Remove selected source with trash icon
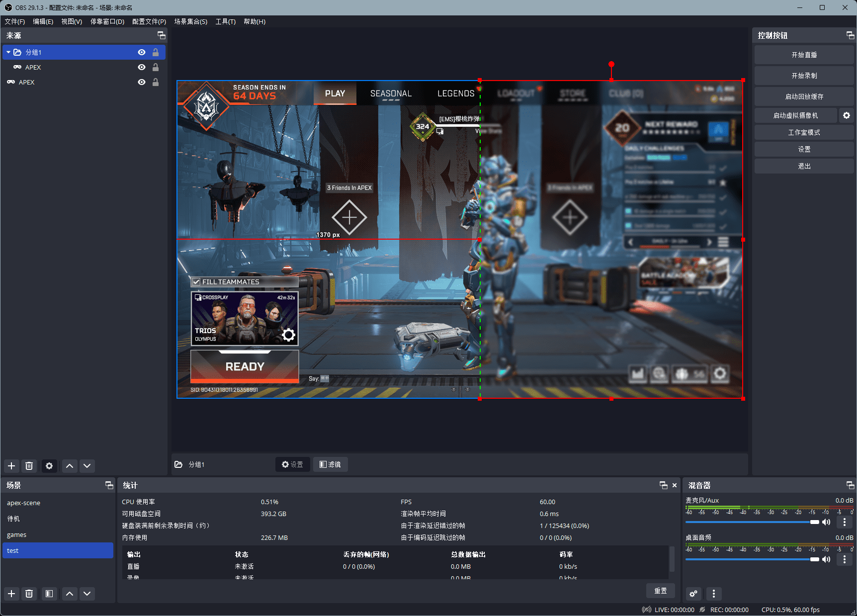This screenshot has height=616, width=857. (x=29, y=466)
